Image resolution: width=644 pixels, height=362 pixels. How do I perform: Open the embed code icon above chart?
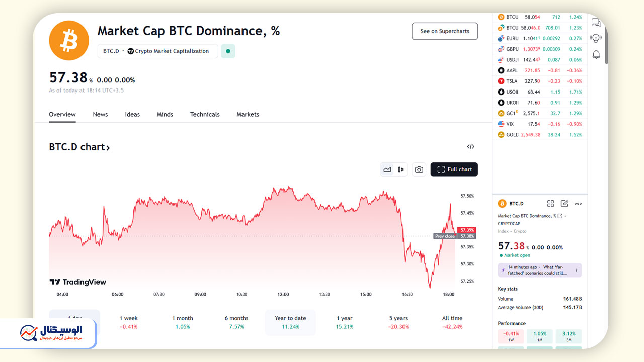click(x=471, y=147)
